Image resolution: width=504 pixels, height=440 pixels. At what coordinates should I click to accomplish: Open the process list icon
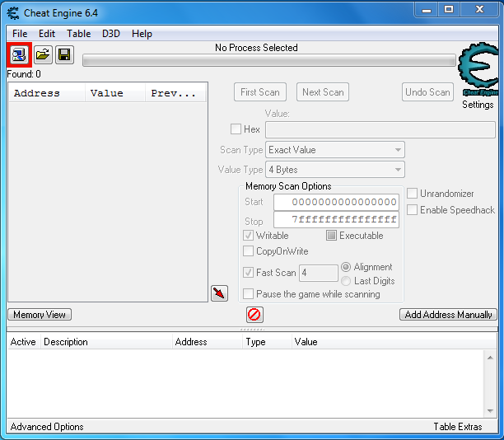click(x=19, y=55)
